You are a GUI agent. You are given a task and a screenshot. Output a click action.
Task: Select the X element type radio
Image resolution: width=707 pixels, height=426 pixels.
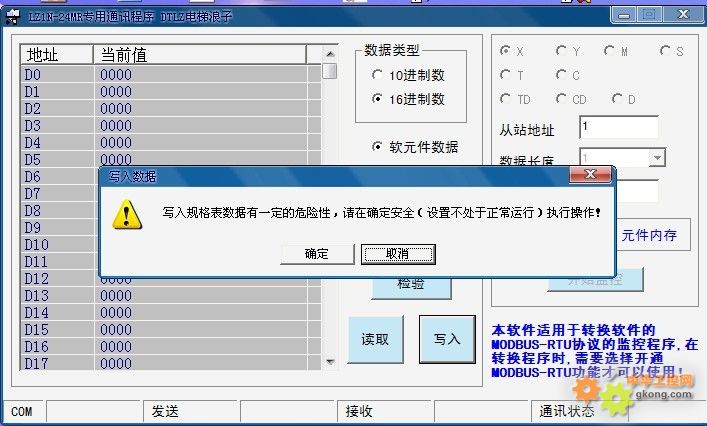click(x=506, y=51)
